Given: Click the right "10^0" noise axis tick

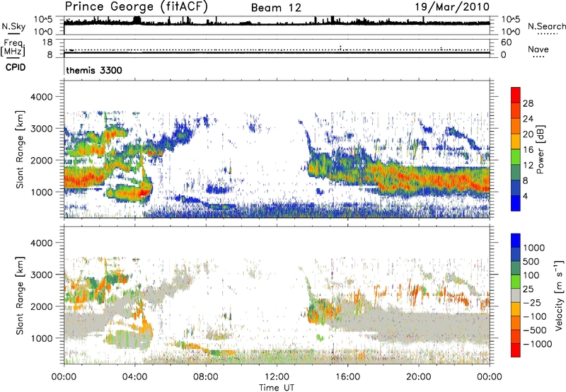Looking at the screenshot, I should pos(511,32).
